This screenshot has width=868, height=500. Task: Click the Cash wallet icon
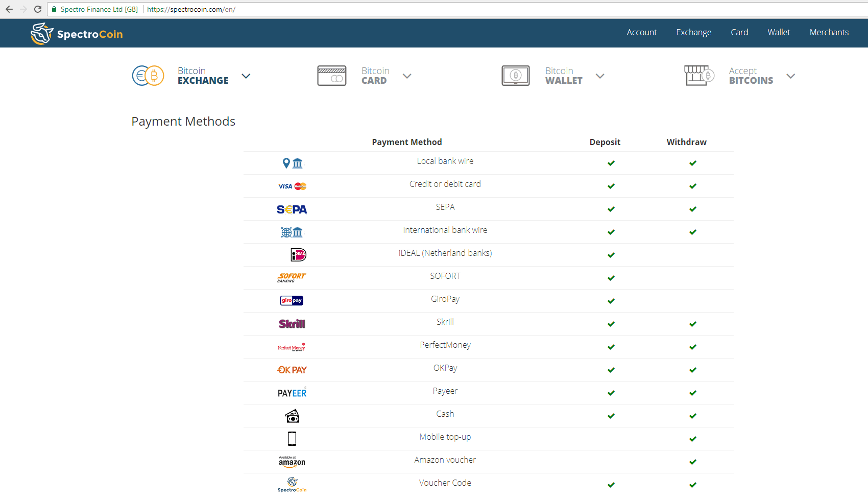click(x=293, y=416)
